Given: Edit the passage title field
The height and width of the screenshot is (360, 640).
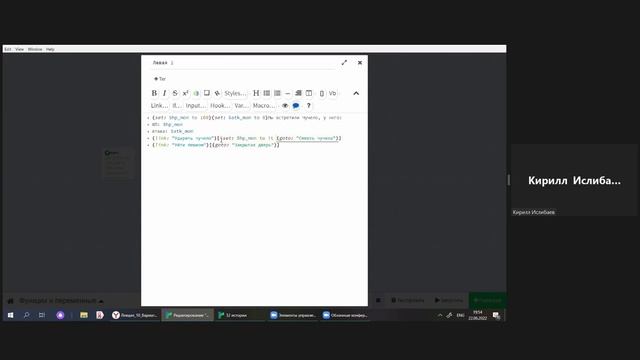Looking at the screenshot, I should [x=244, y=62].
